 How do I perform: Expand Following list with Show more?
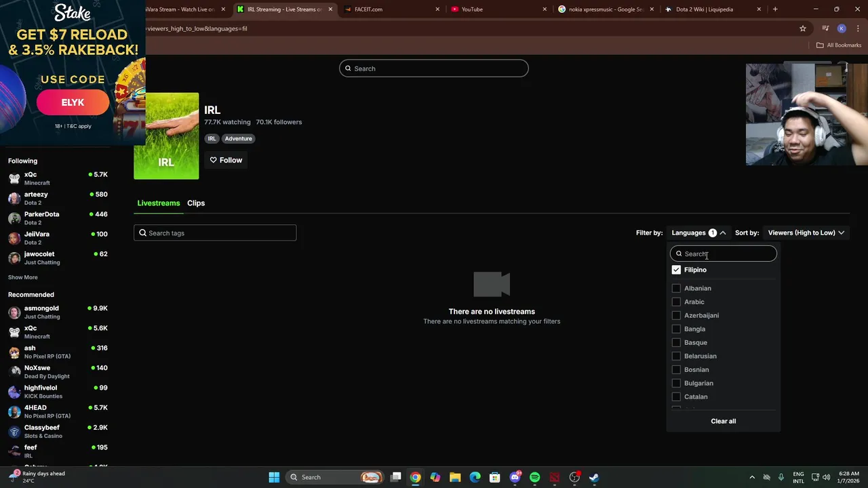point(22,277)
